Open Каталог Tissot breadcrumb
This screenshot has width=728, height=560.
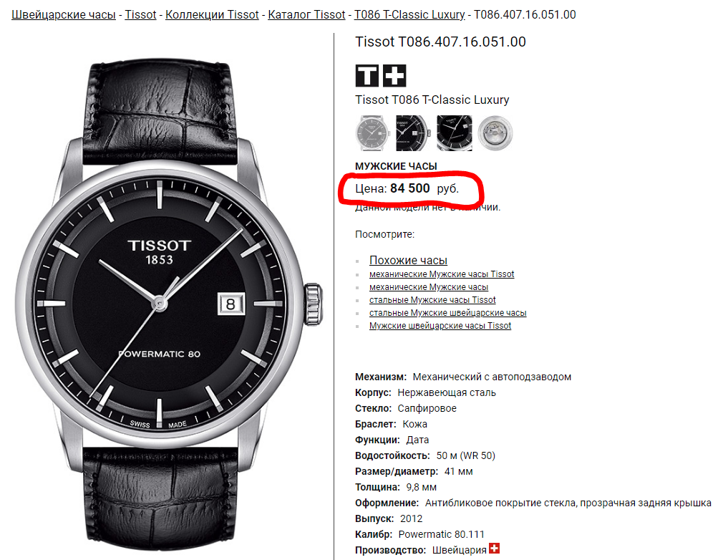point(306,15)
